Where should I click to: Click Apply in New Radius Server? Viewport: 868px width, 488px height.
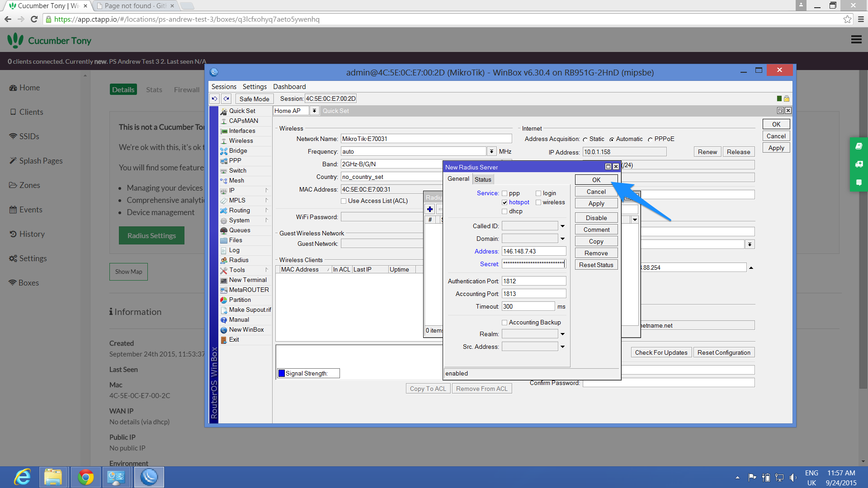(x=596, y=203)
